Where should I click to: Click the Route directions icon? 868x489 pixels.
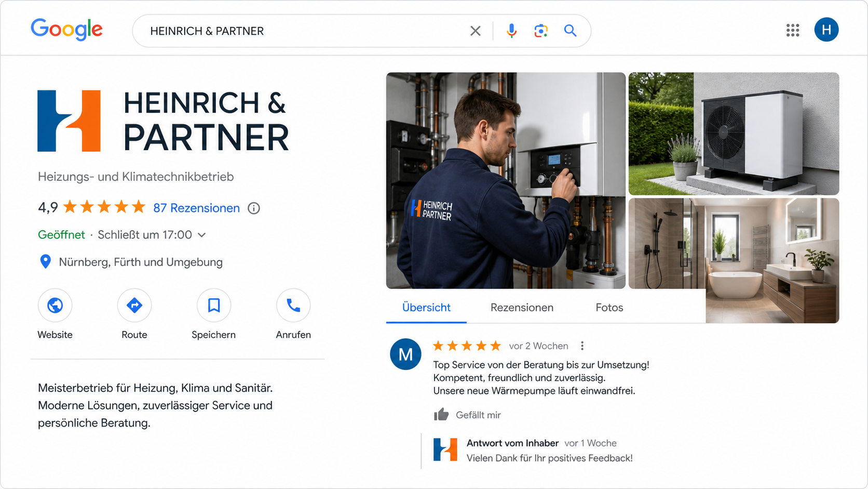pyautogui.click(x=134, y=306)
